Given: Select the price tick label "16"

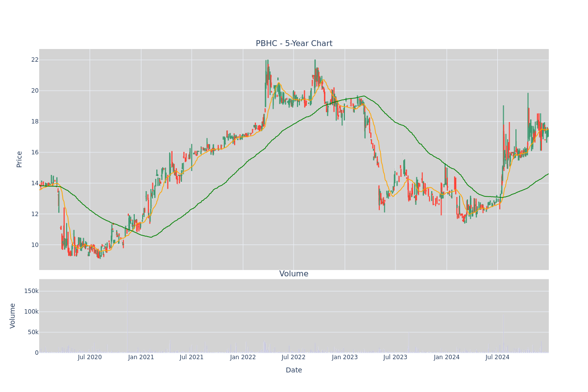Looking at the screenshot, I should pos(35,152).
